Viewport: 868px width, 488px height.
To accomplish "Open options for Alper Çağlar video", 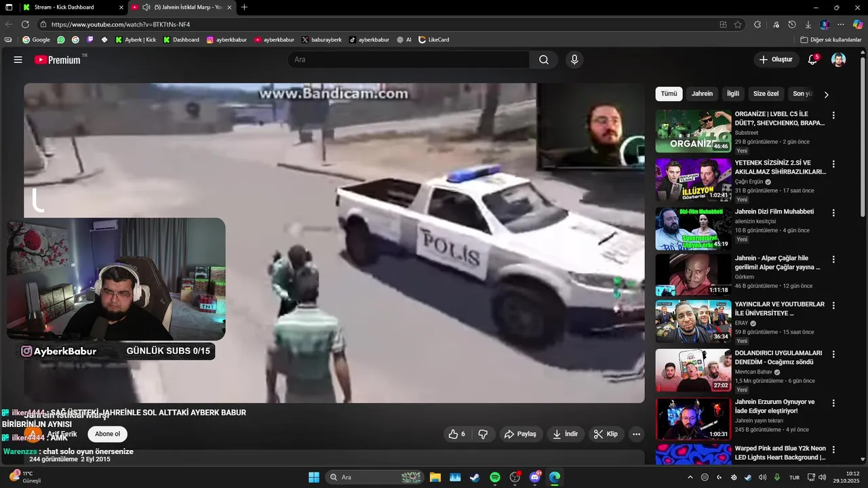I will (833, 259).
